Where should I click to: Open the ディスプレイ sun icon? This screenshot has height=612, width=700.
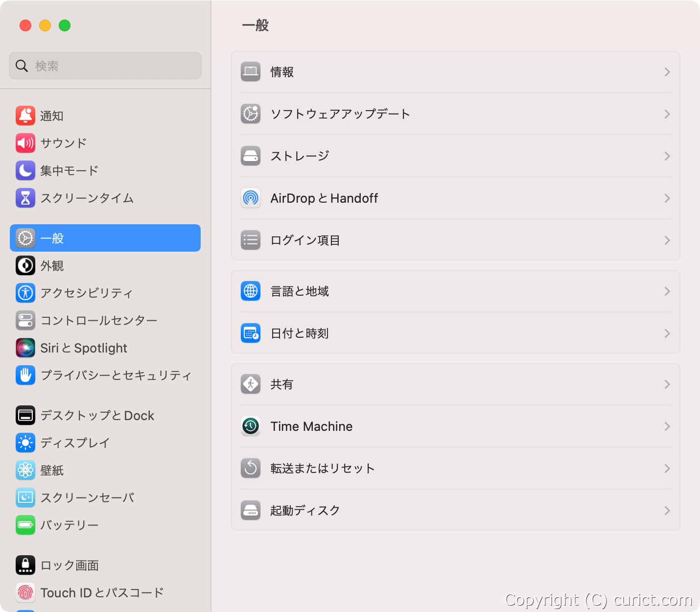(x=25, y=443)
